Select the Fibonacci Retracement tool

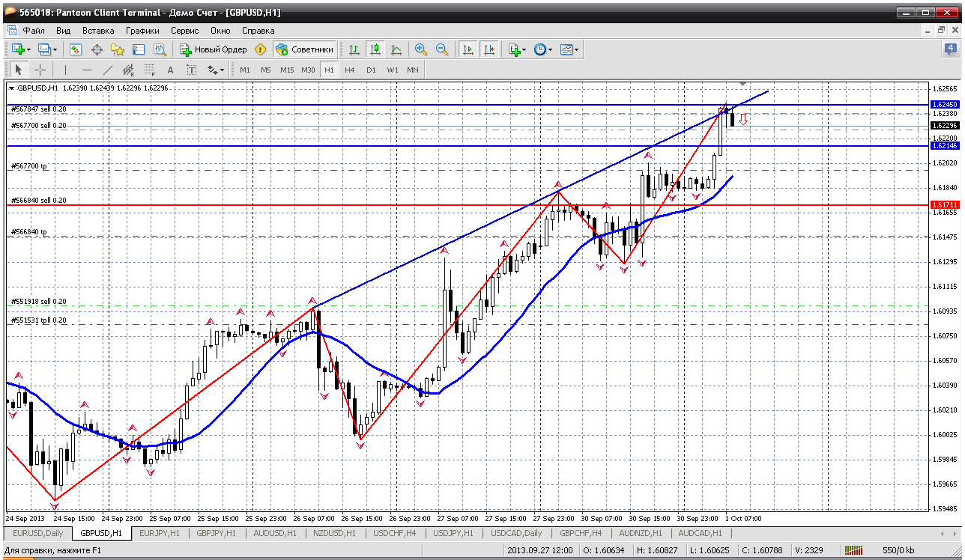[149, 70]
